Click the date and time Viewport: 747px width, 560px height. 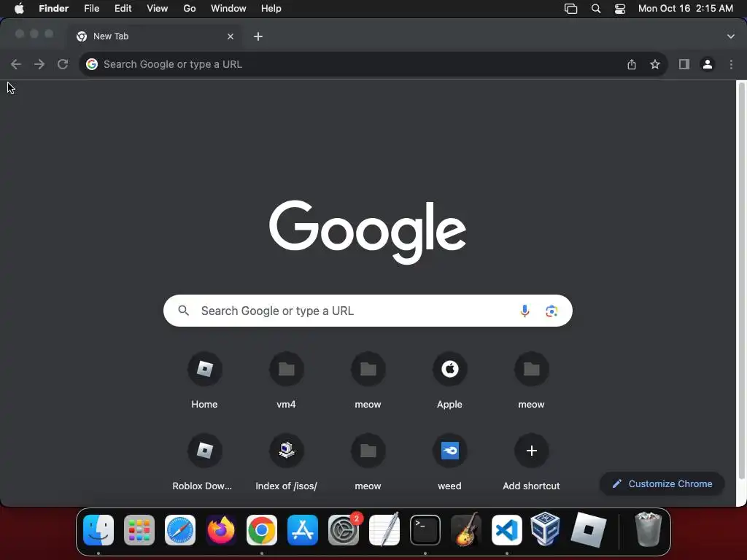point(686,9)
